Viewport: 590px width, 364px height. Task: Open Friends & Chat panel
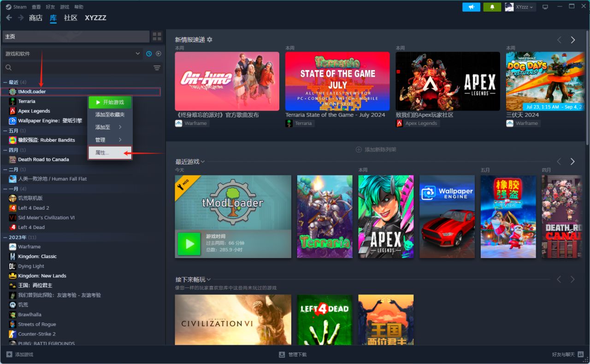click(x=568, y=354)
